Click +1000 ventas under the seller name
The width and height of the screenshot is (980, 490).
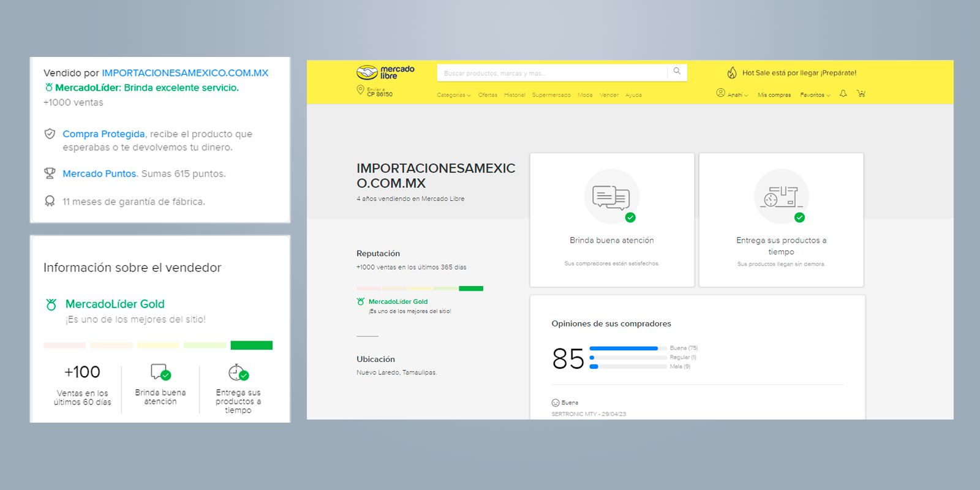73,102
